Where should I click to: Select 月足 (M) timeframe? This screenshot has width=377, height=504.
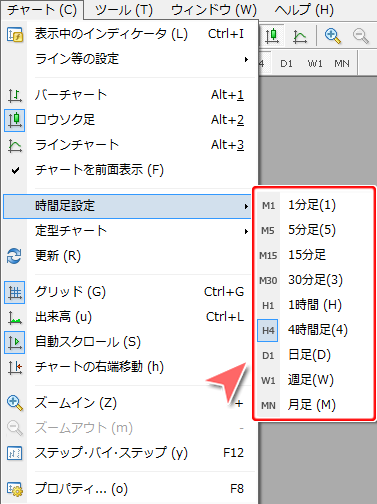pos(312,405)
